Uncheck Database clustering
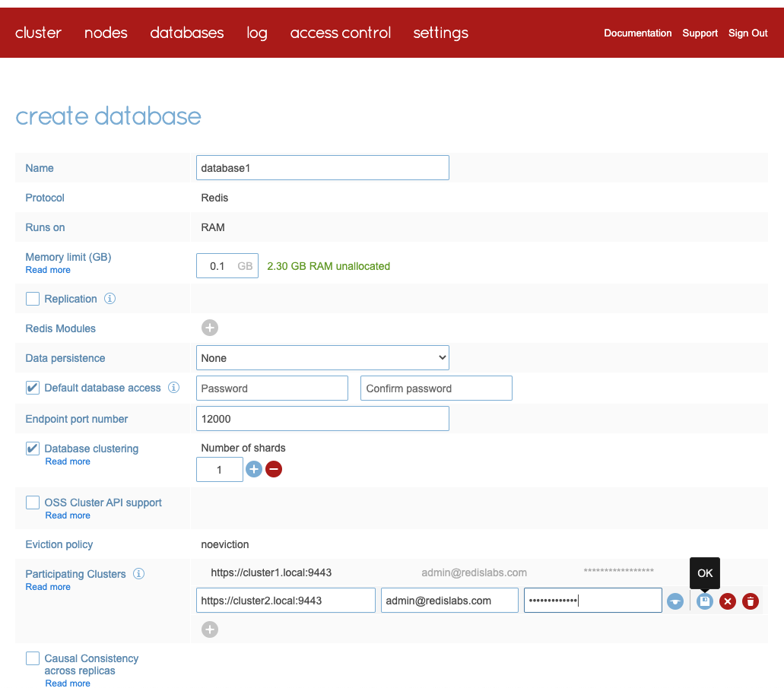784x688 pixels. 33,449
